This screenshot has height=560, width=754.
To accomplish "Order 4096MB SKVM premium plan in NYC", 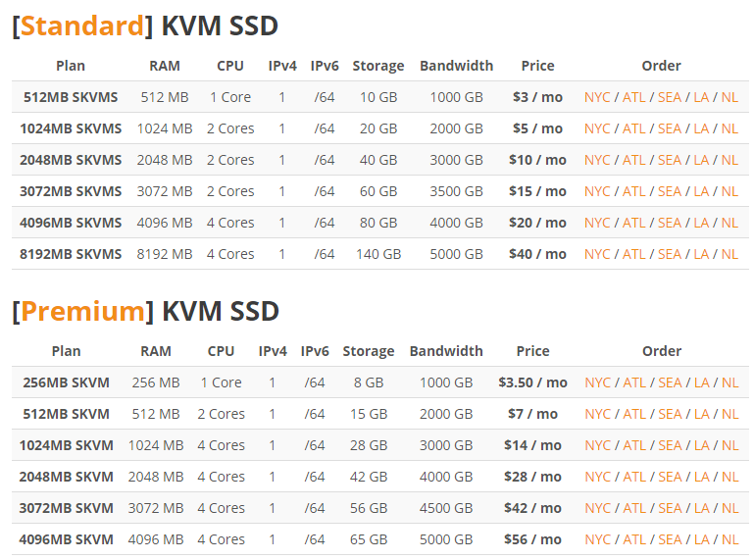I will [597, 539].
